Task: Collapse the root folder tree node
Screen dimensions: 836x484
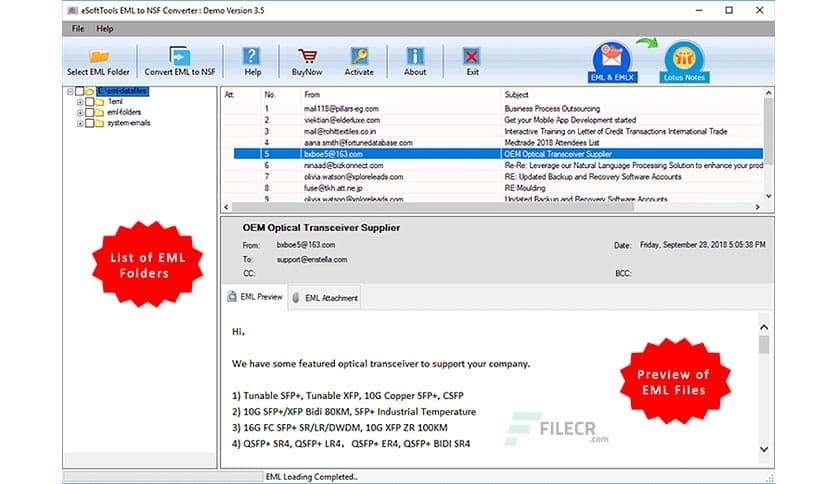Action: pyautogui.click(x=70, y=92)
